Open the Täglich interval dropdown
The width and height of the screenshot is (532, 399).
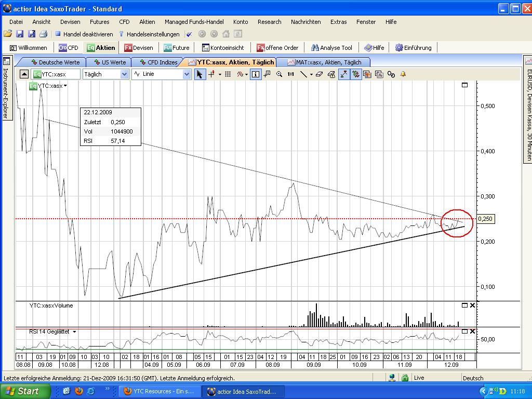coord(124,74)
